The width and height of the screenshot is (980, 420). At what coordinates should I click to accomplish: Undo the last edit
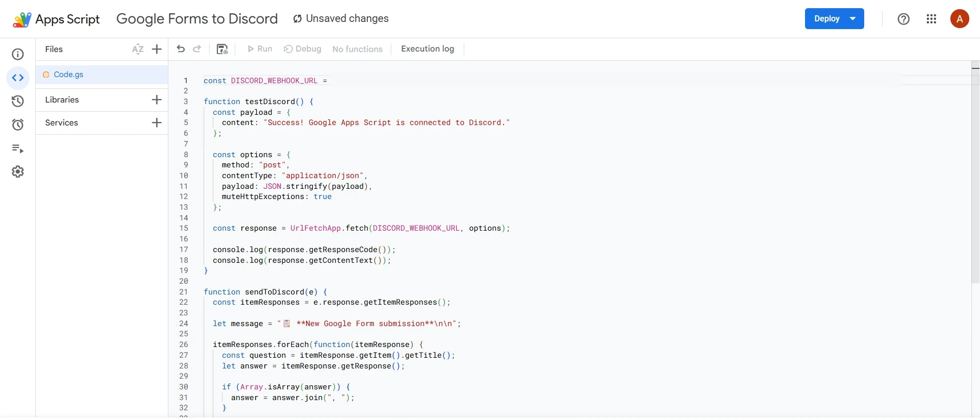pyautogui.click(x=181, y=49)
